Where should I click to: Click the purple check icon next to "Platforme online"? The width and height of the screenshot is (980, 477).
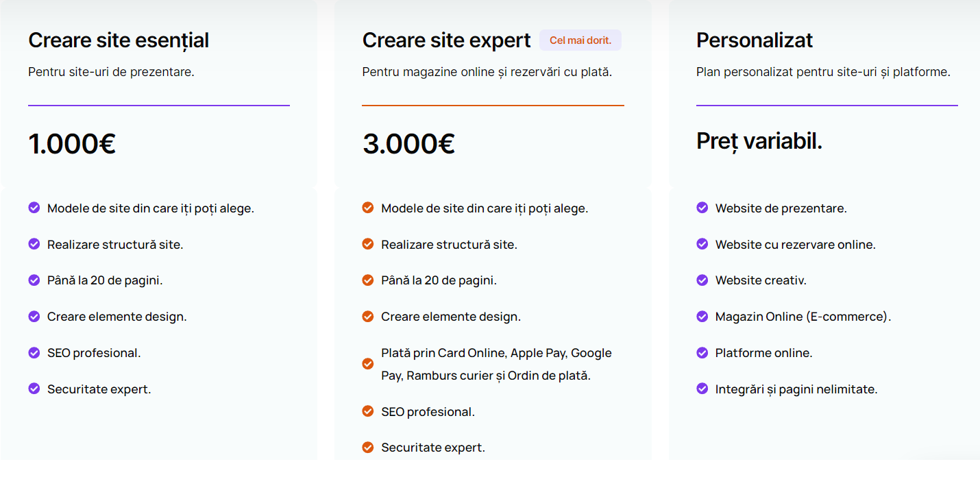pyautogui.click(x=702, y=352)
